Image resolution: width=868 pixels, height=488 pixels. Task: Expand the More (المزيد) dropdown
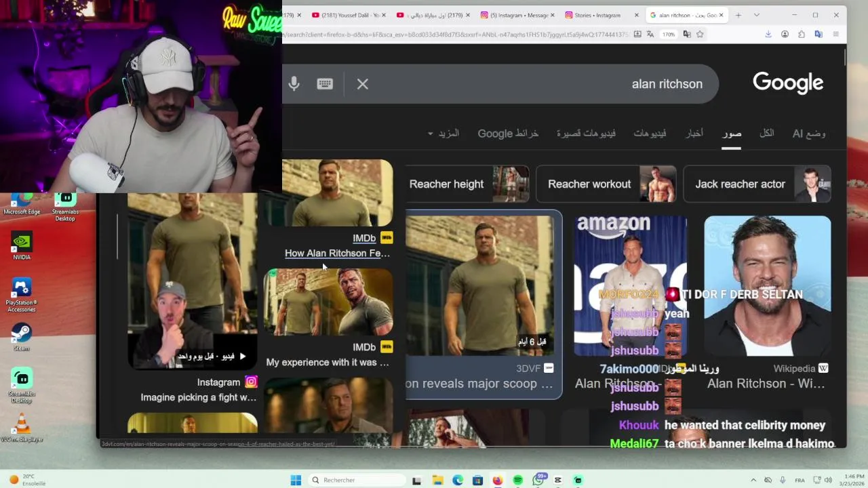(x=443, y=134)
